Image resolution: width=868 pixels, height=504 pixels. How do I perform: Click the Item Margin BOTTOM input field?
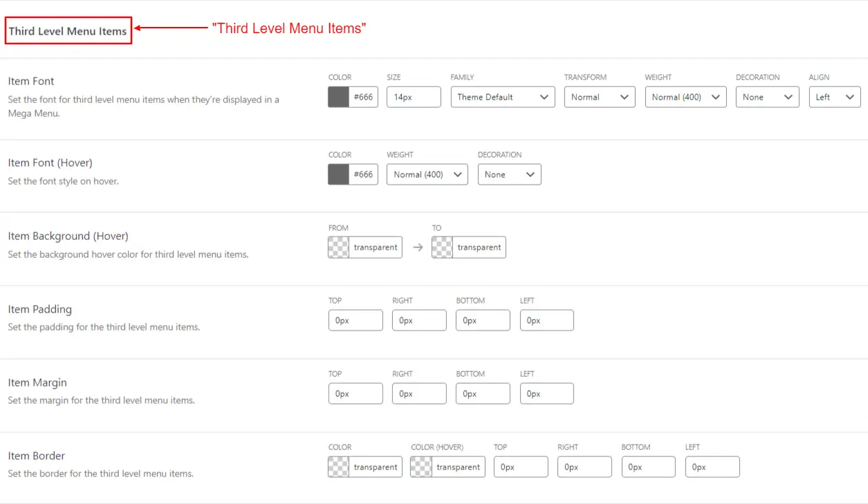coord(483,393)
